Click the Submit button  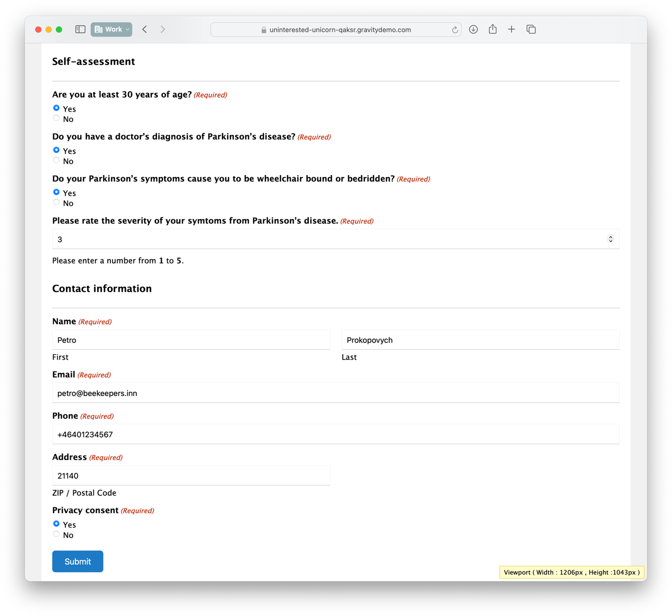click(77, 561)
